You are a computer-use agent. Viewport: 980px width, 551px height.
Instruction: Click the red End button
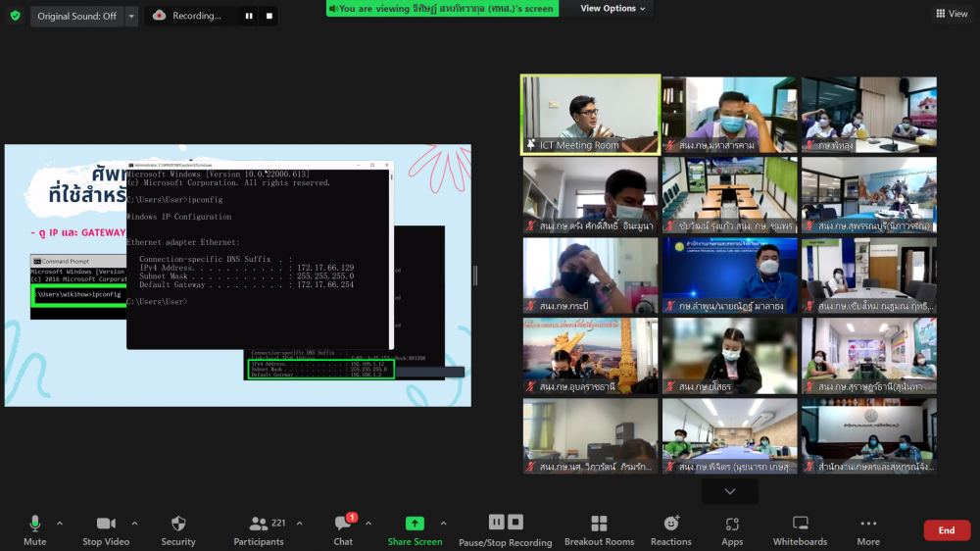point(947,530)
